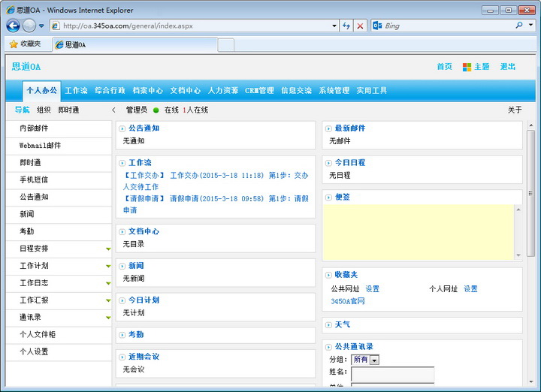541x392 pixels.
Task: Open the 档案中心 main menu tab
Action: click(148, 91)
